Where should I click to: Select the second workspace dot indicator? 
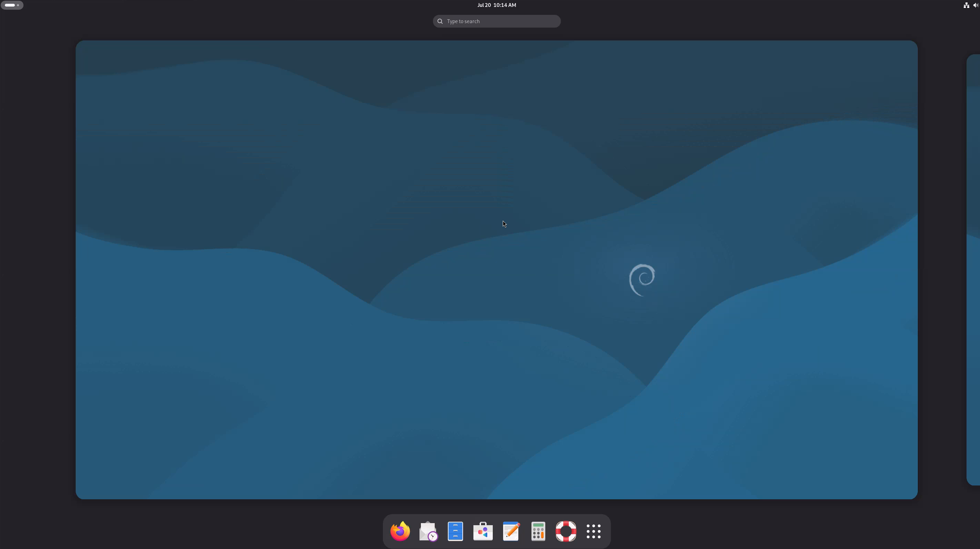click(18, 5)
